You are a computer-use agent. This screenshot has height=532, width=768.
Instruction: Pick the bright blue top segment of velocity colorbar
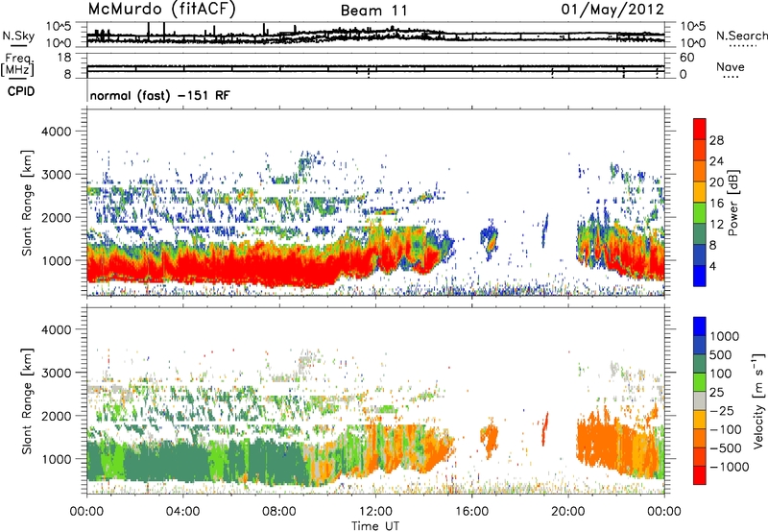coord(700,326)
